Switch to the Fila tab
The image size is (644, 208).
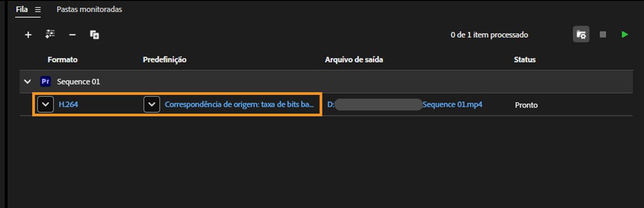point(22,10)
